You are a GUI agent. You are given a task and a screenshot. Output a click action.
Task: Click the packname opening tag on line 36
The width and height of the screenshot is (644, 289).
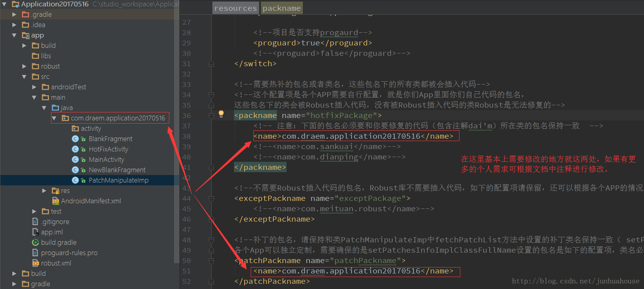255,116
